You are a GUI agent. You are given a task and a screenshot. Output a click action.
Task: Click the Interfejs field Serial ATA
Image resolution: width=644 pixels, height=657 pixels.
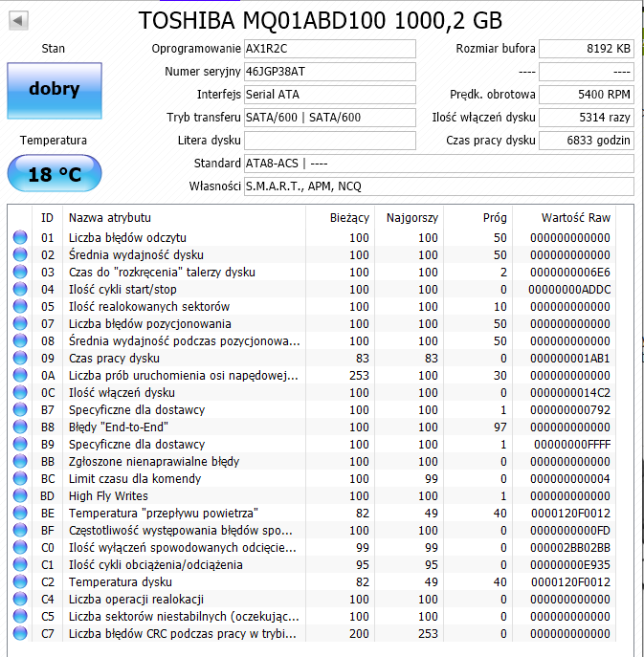330,95
